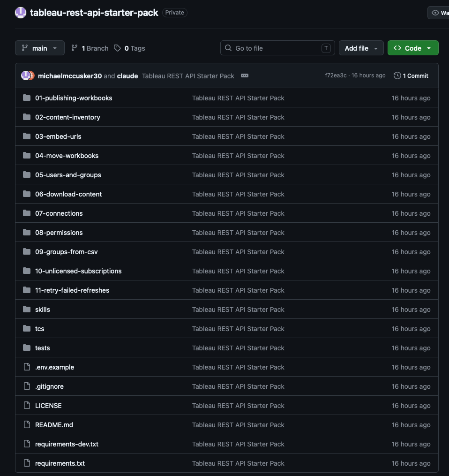The width and height of the screenshot is (449, 476).
Task: Click the file icon for README.md
Action: tap(27, 425)
